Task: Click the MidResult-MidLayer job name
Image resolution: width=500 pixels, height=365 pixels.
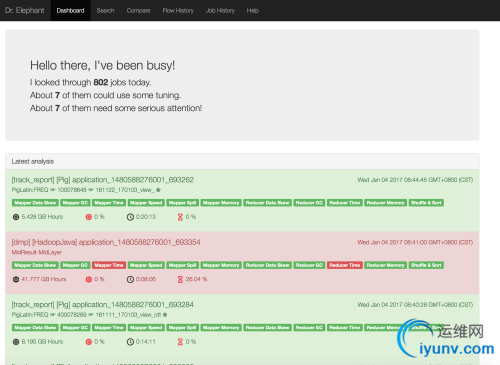Action: point(37,252)
